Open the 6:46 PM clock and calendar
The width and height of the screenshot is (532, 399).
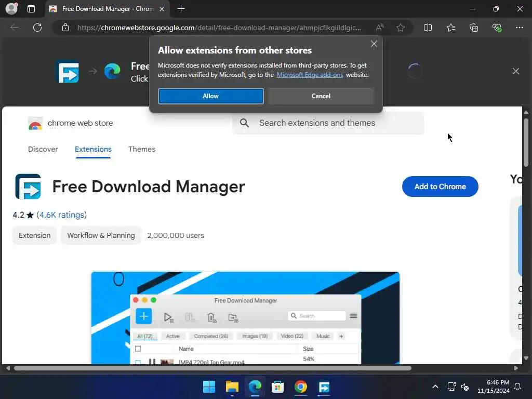[494, 387]
